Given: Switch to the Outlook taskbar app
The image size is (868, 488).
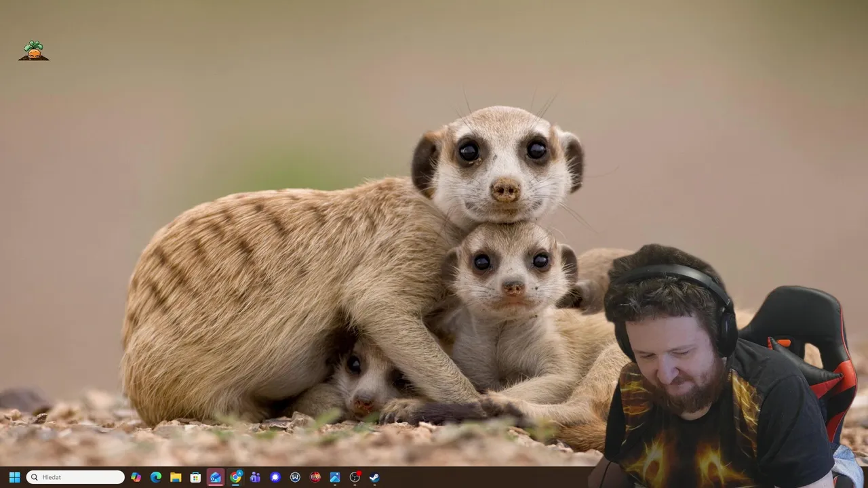Looking at the screenshot, I should point(216,477).
